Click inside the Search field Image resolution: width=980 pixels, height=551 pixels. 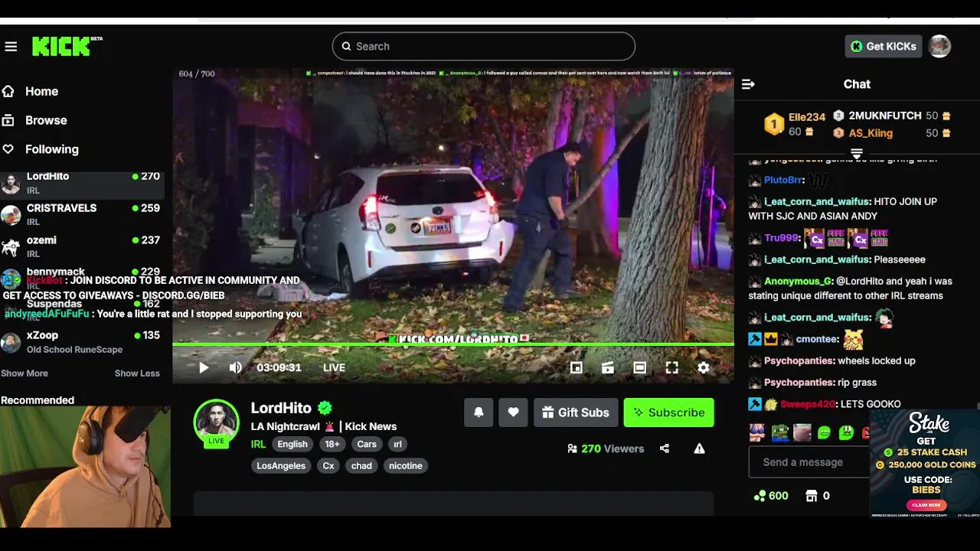pos(483,46)
